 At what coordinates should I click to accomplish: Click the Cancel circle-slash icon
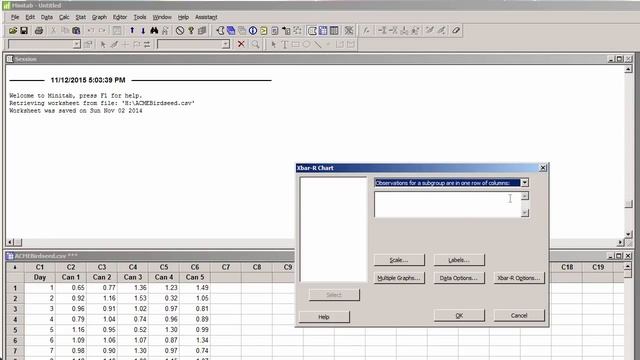180,31
